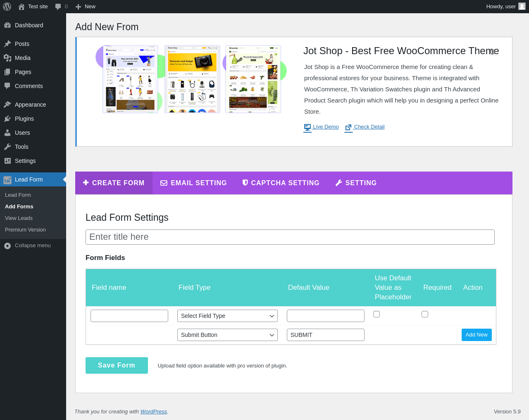Viewport: 529px width, 420px height.
Task: Click the Fashion Store theme thumbnail
Action: [130, 79]
